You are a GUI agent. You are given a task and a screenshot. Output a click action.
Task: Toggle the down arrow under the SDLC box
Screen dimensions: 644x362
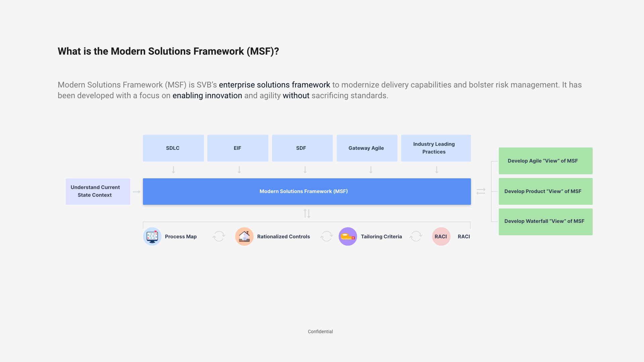tap(173, 170)
